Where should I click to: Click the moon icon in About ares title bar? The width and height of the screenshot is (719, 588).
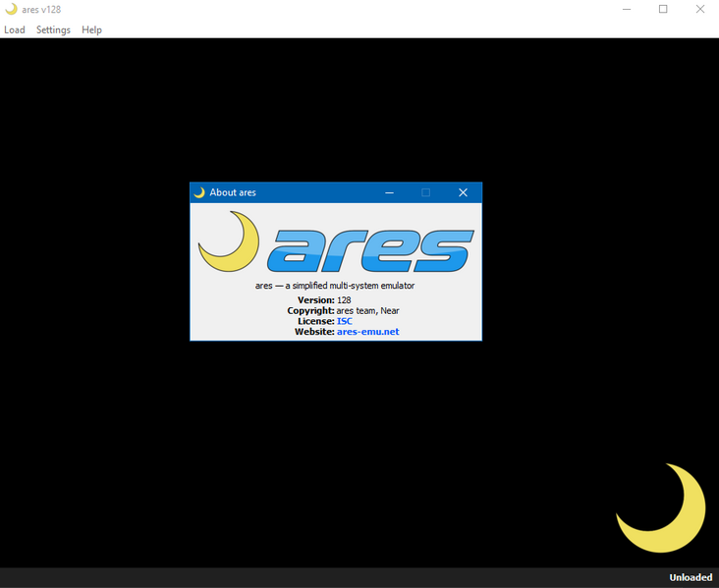[199, 192]
